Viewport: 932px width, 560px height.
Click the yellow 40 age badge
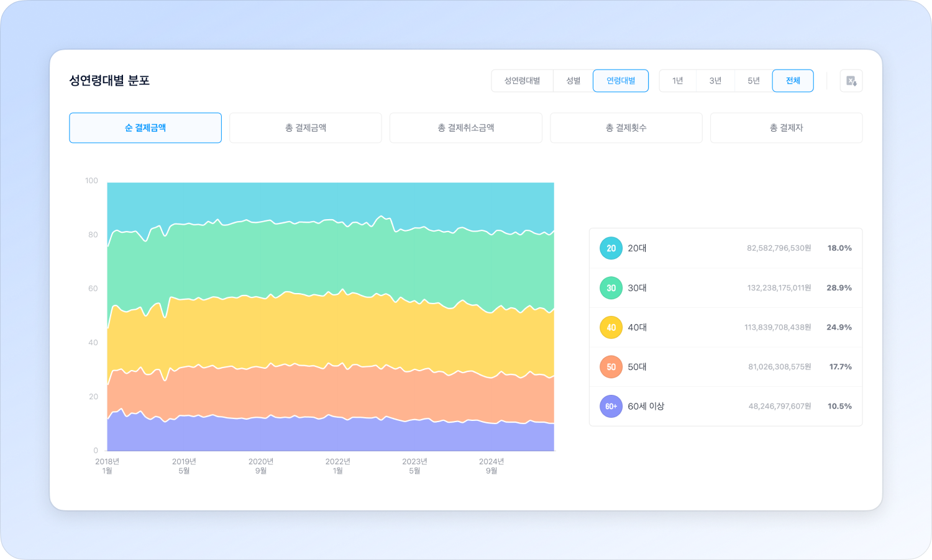click(x=611, y=327)
